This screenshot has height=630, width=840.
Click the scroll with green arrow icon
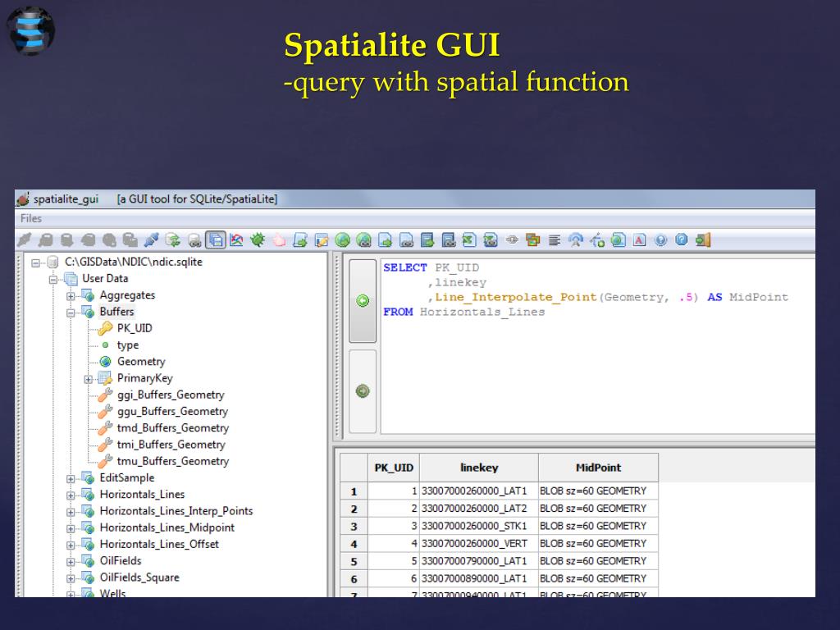pos(300,240)
